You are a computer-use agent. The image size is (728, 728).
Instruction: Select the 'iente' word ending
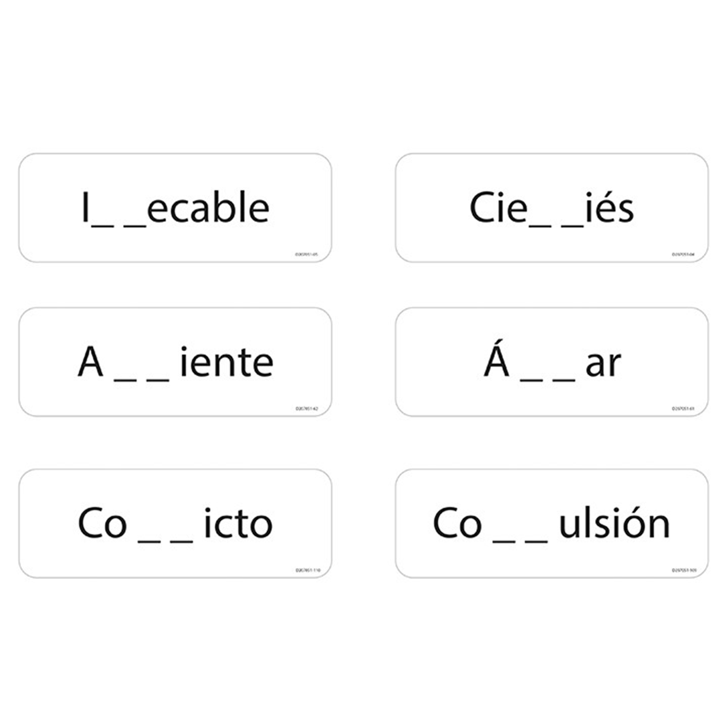pos(226,362)
